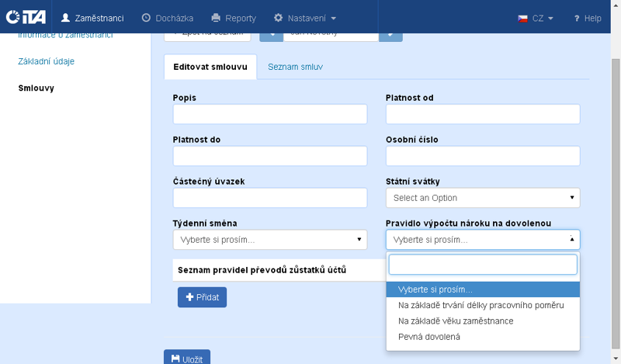Select the Editovat smlouvu tab
The width and height of the screenshot is (621, 364).
point(210,67)
